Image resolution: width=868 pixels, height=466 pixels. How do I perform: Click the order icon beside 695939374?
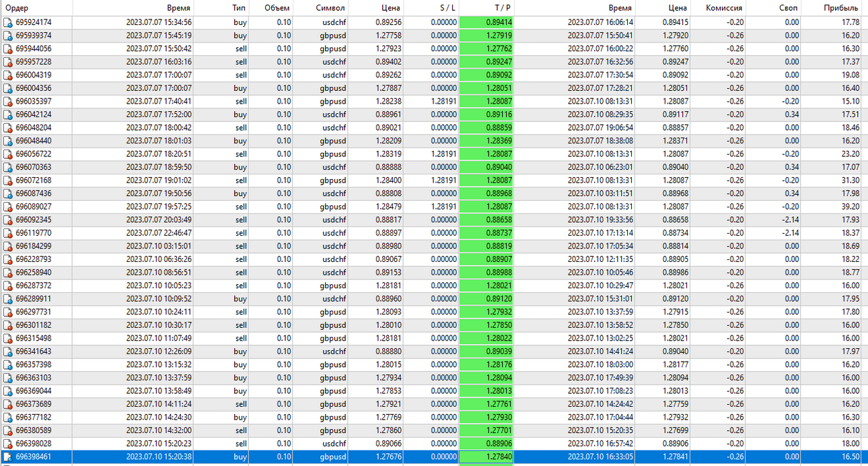click(x=8, y=36)
